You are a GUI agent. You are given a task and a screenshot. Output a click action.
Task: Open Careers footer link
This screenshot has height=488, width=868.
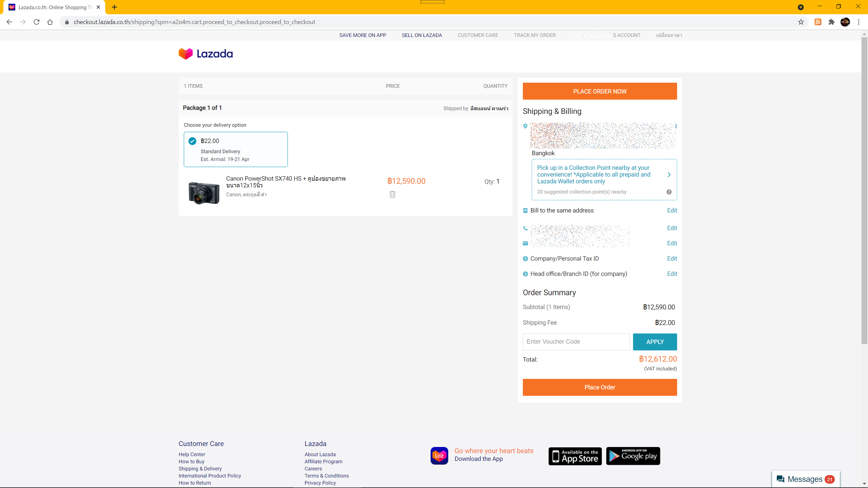tap(313, 469)
